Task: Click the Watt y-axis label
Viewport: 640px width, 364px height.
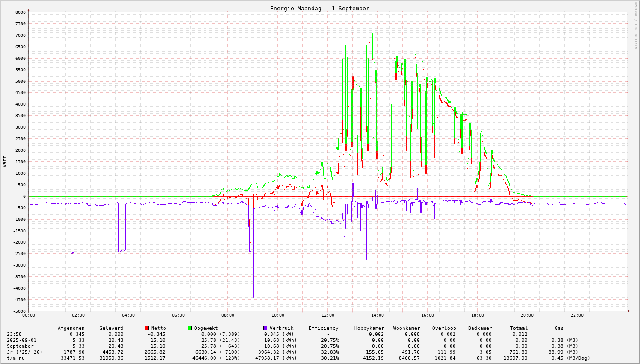Action: coord(5,161)
